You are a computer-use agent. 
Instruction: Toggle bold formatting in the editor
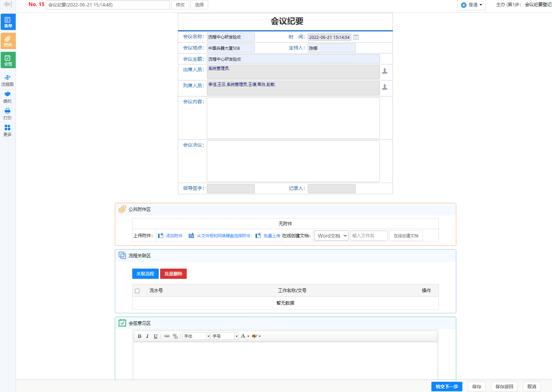coord(139,336)
